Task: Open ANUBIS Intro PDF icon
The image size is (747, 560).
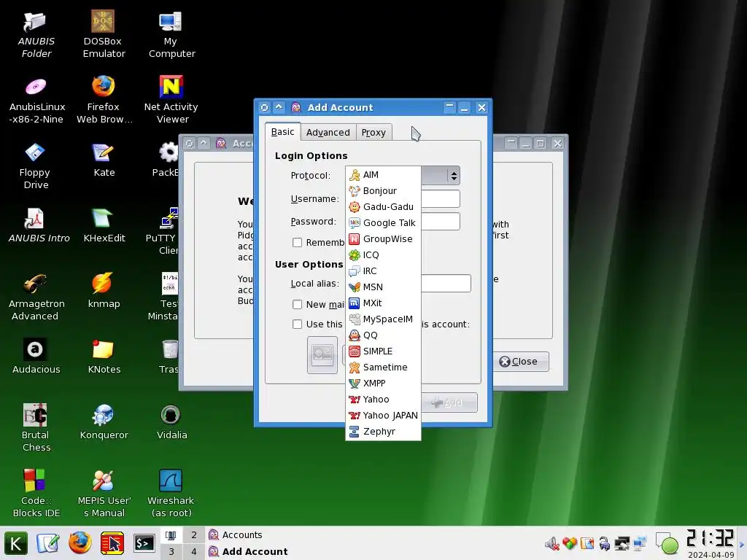Action: coord(38,226)
